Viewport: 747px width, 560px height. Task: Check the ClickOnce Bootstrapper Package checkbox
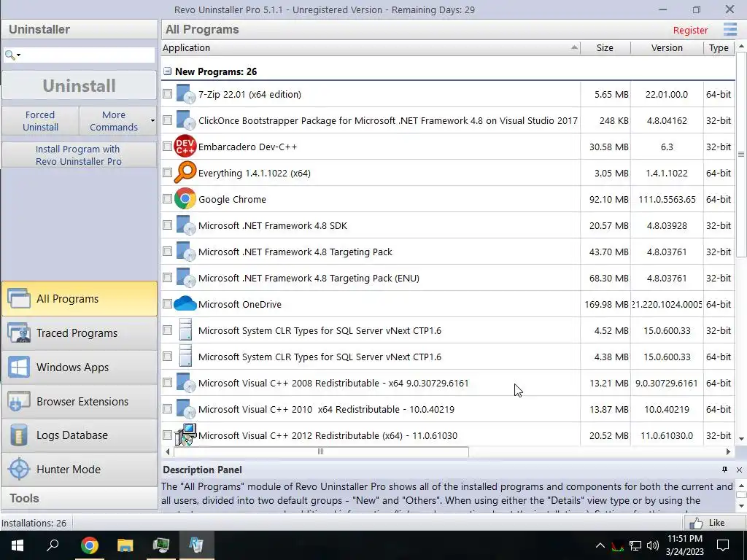coord(167,120)
